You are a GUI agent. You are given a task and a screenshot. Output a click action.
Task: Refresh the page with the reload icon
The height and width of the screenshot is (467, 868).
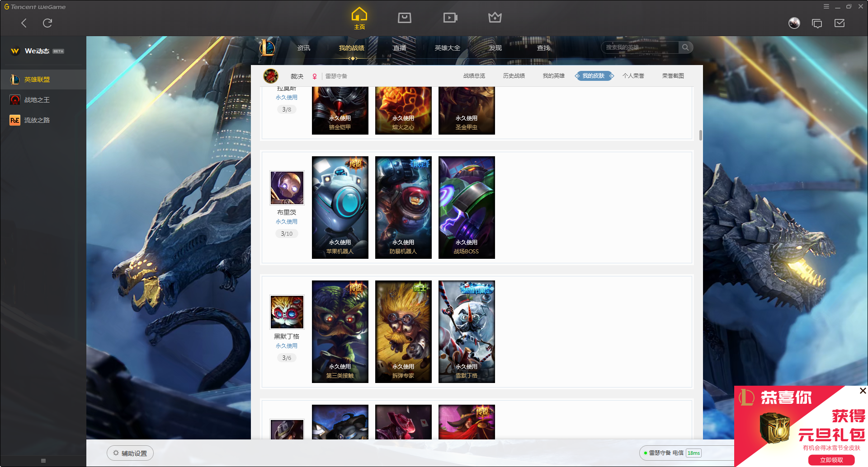point(47,23)
